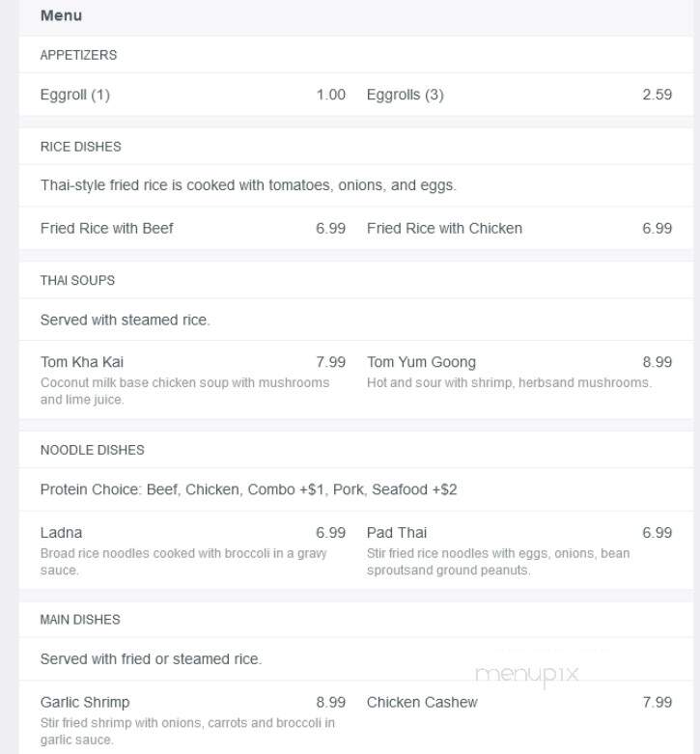Click the Eggroll (1) menu item
The height and width of the screenshot is (754, 700).
[x=75, y=95]
